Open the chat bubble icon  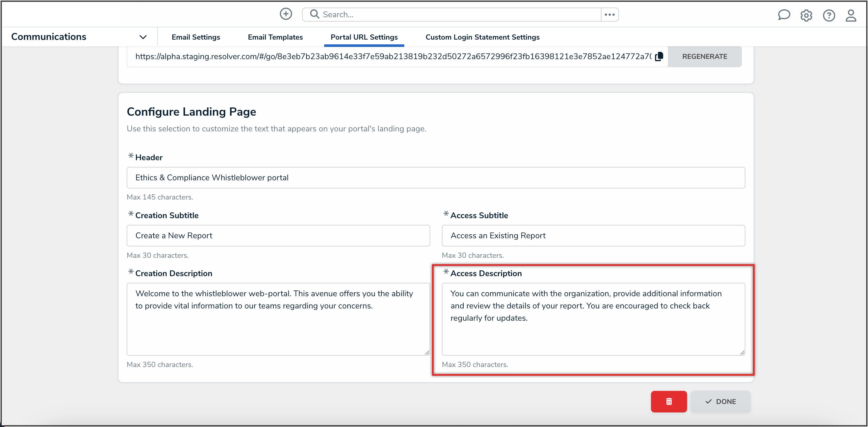(x=784, y=15)
